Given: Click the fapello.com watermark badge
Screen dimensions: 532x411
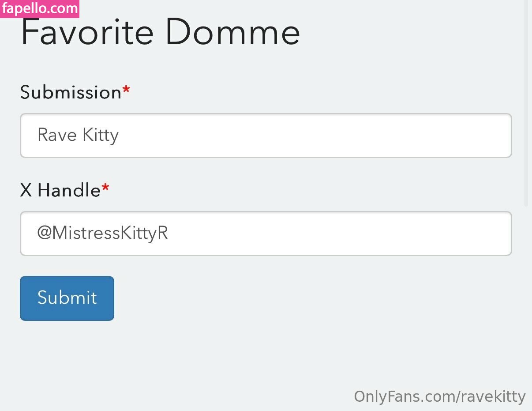Looking at the screenshot, I should 40,8.
